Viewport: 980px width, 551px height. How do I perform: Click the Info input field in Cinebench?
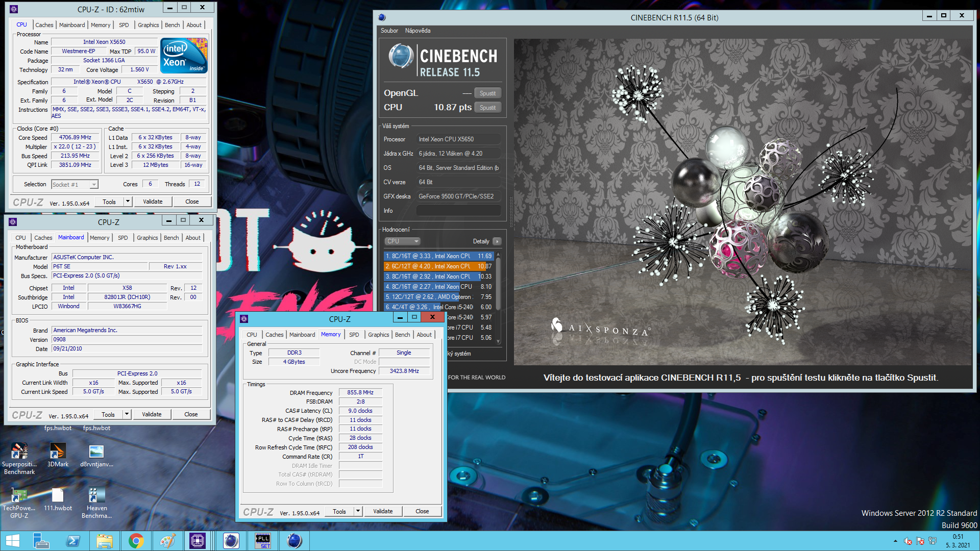pyautogui.click(x=458, y=211)
